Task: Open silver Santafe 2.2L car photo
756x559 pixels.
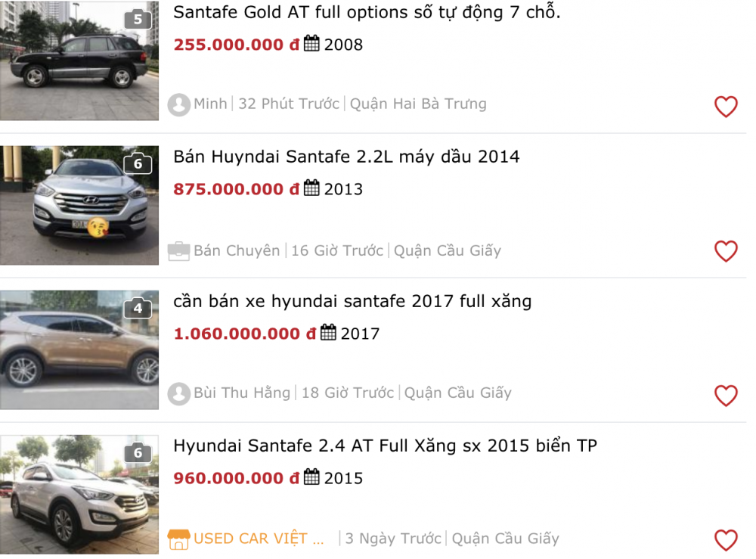Action: click(79, 205)
